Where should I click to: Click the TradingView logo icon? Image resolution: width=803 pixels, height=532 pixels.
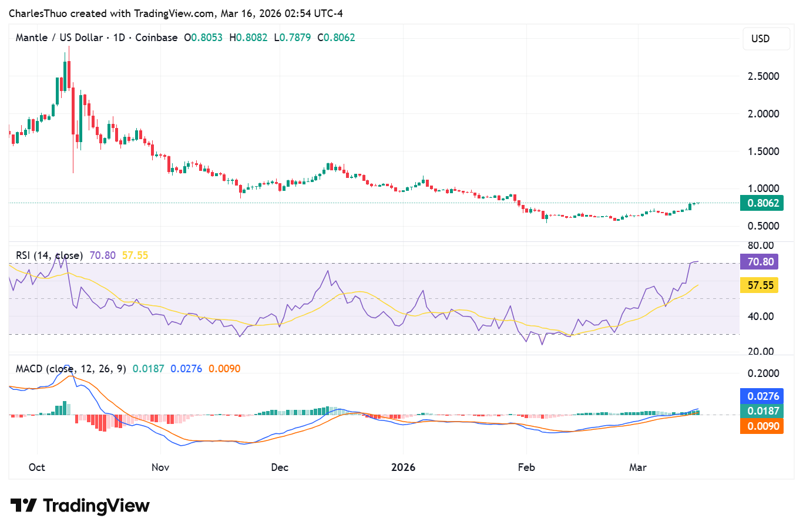[x=23, y=506]
